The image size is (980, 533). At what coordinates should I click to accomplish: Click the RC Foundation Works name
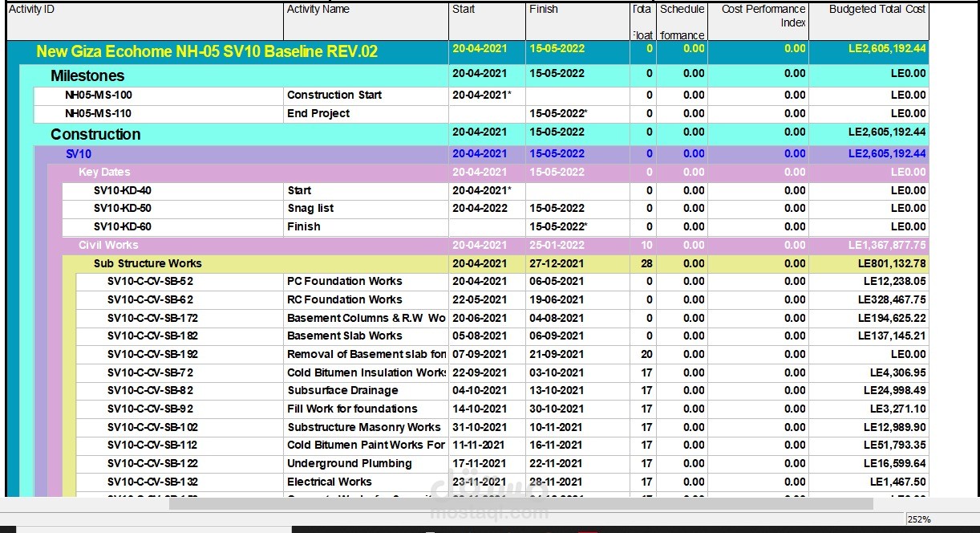click(x=345, y=299)
